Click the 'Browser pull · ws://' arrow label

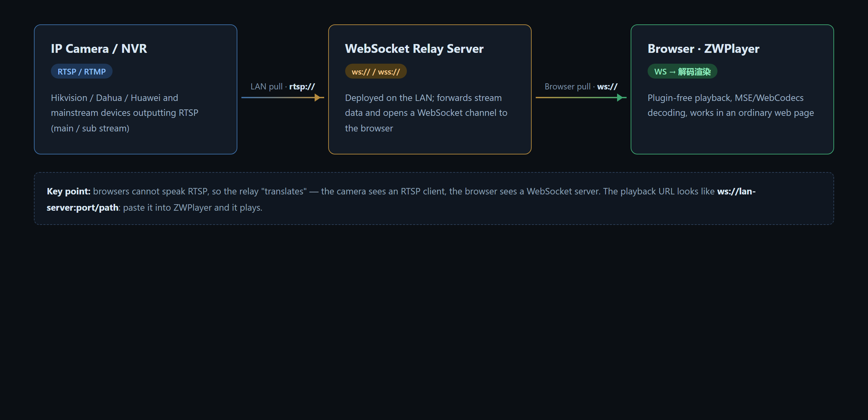(581, 87)
